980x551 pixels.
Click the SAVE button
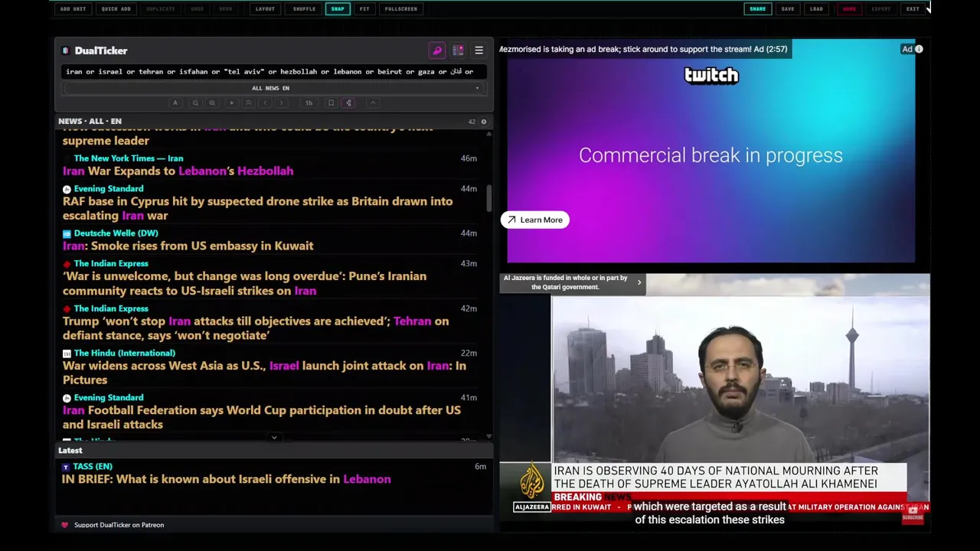(788, 9)
